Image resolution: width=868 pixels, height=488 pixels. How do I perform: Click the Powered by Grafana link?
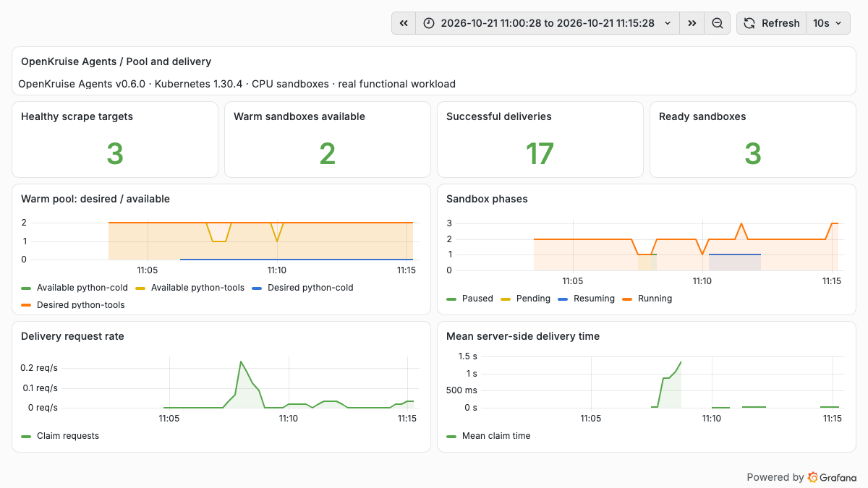(x=801, y=477)
